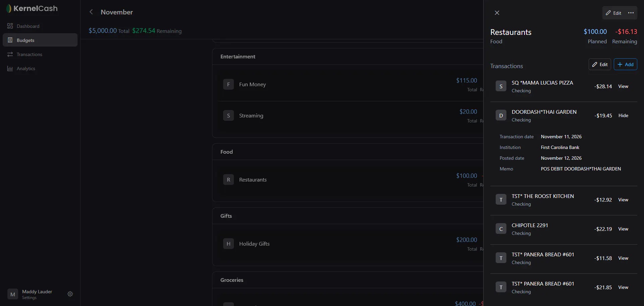Hide DOORDASH*THAI GARDEN transaction details
The width and height of the screenshot is (644, 306).
click(623, 115)
